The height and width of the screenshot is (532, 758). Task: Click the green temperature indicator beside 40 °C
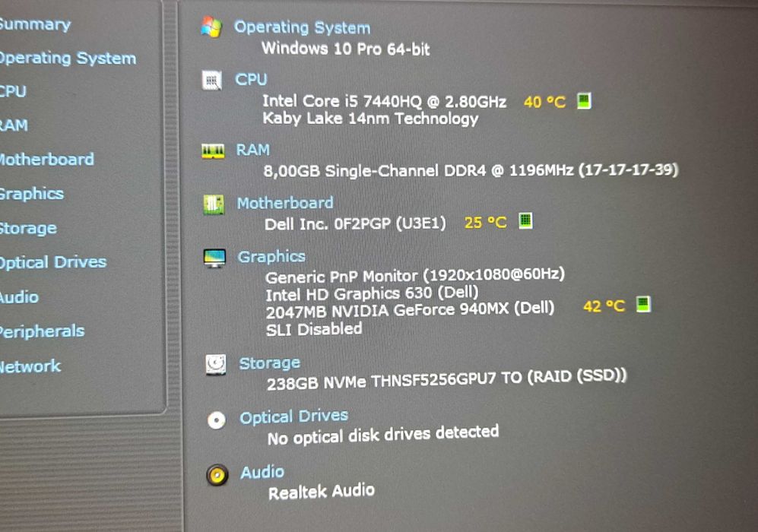584,101
